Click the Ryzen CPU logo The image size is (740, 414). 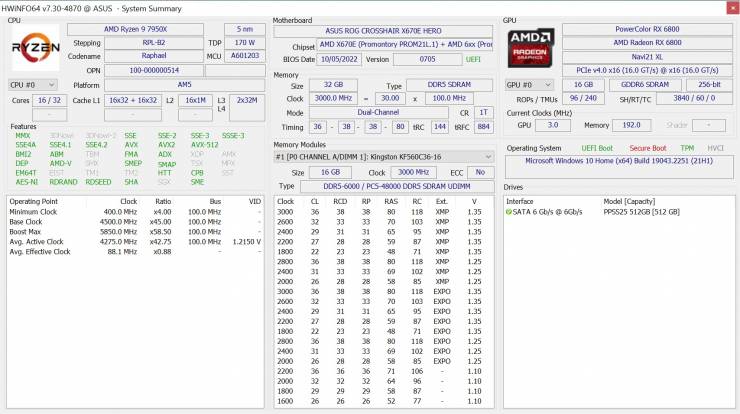[x=35, y=47]
